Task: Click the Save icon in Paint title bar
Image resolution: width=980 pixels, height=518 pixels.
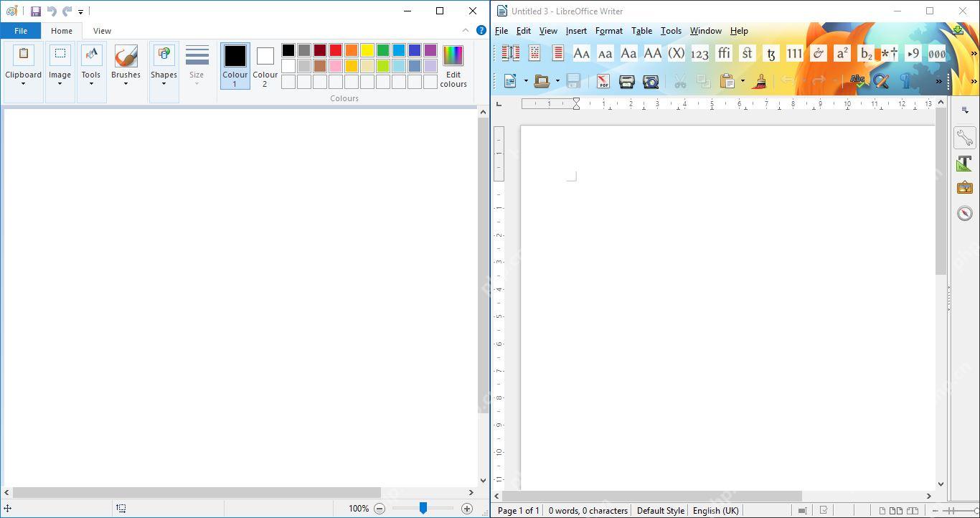Action: pos(35,11)
